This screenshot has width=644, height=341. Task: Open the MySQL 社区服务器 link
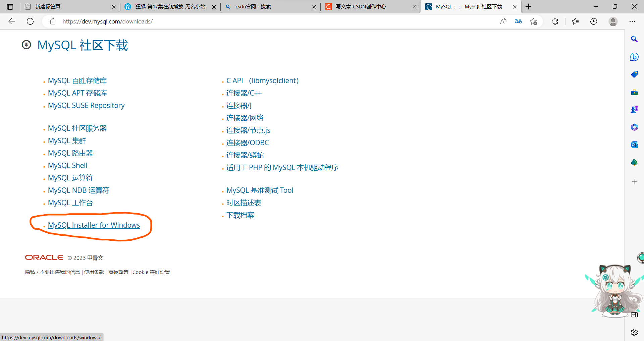click(x=77, y=128)
